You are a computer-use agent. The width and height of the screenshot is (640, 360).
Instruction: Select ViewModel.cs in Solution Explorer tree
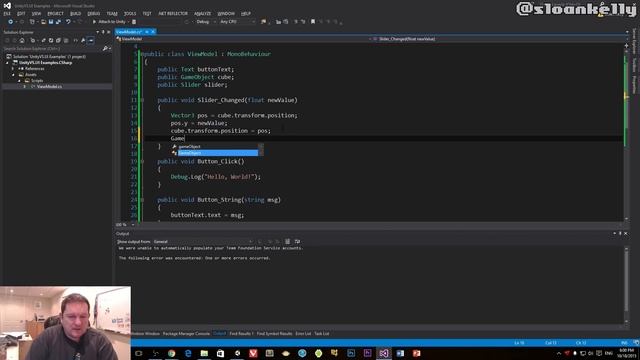[x=49, y=87]
